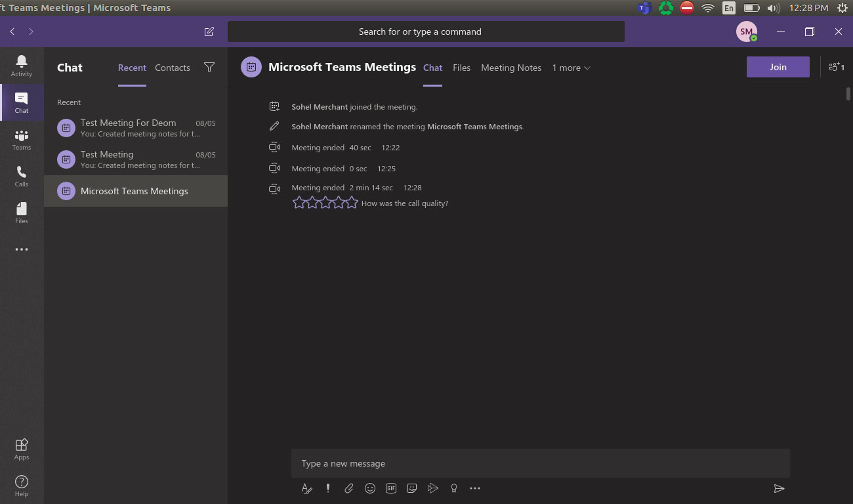Open the participants icon showing 1
This screenshot has width=853, height=504.
837,67
